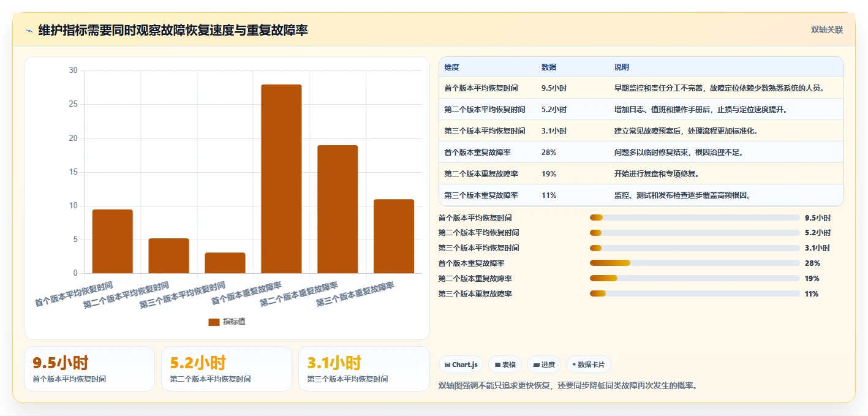Screen dimensions: 868x416
Task: Click table cell 第三个版本平均恢复时间
Action: pos(485,131)
